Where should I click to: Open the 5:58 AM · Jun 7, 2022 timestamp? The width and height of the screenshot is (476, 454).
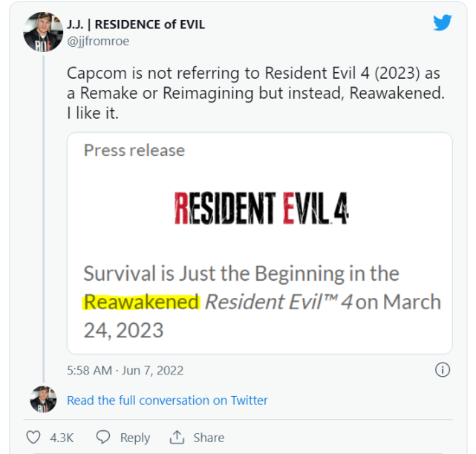[125, 370]
